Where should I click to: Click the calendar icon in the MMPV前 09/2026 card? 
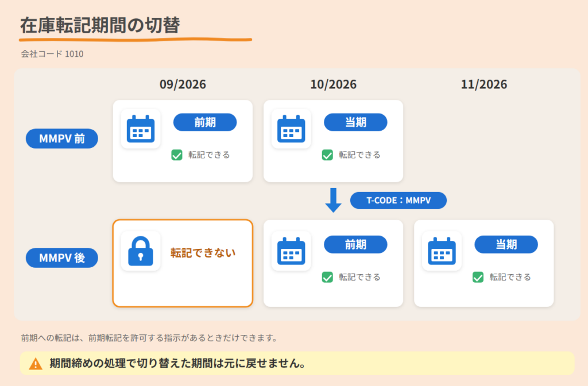pos(141,129)
